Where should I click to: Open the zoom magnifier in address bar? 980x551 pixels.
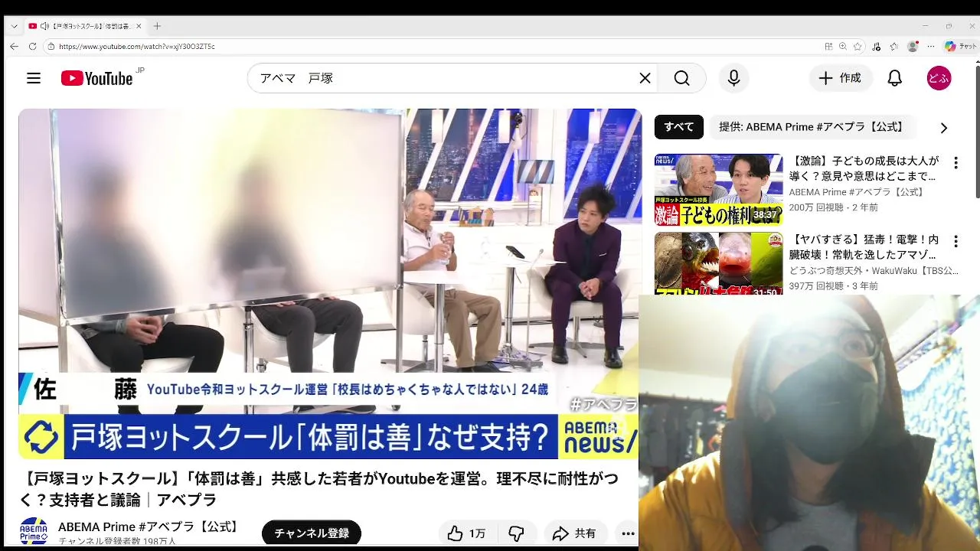(843, 47)
